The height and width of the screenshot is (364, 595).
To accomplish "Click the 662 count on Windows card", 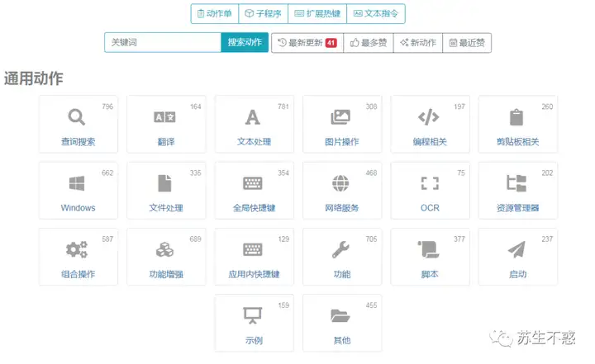I will click(107, 173).
